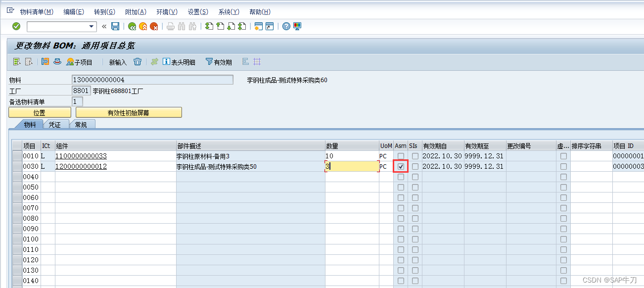Click the orange Exit icon
The height and width of the screenshot is (288, 644).
(x=143, y=26)
